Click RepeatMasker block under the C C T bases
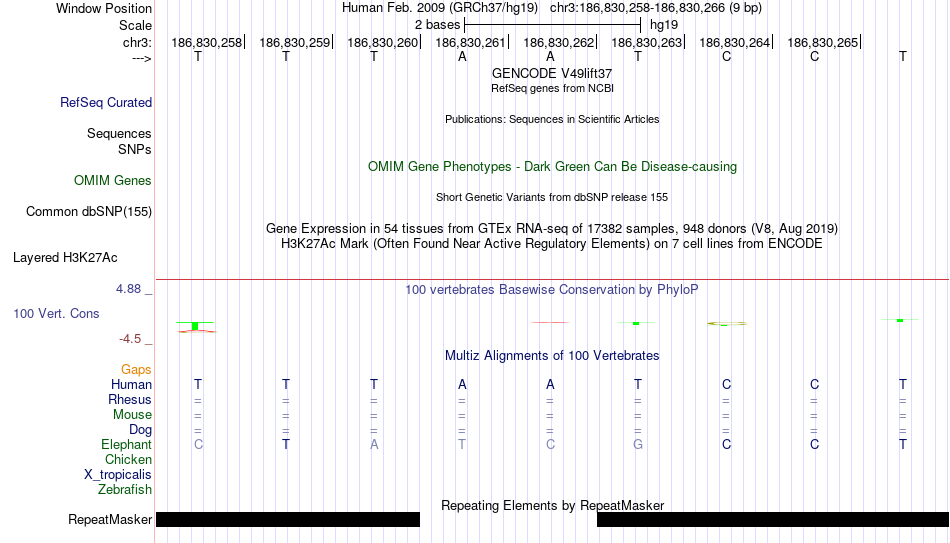 [x=773, y=519]
